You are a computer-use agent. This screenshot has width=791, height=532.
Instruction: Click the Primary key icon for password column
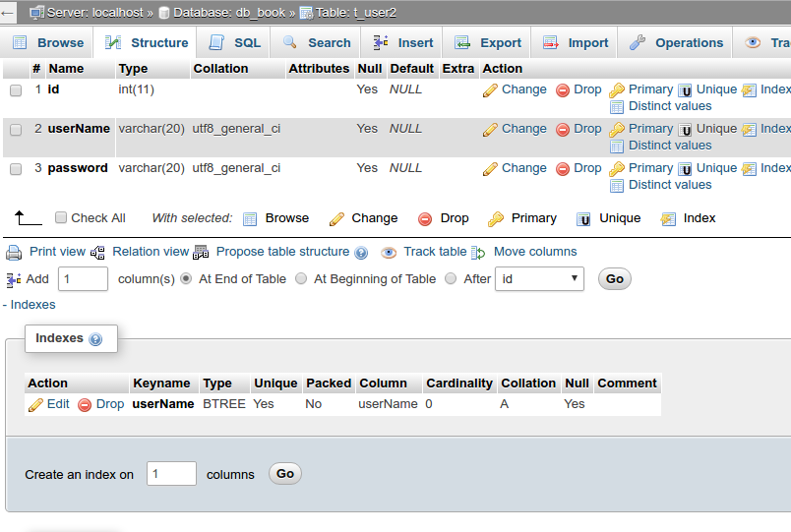point(617,168)
